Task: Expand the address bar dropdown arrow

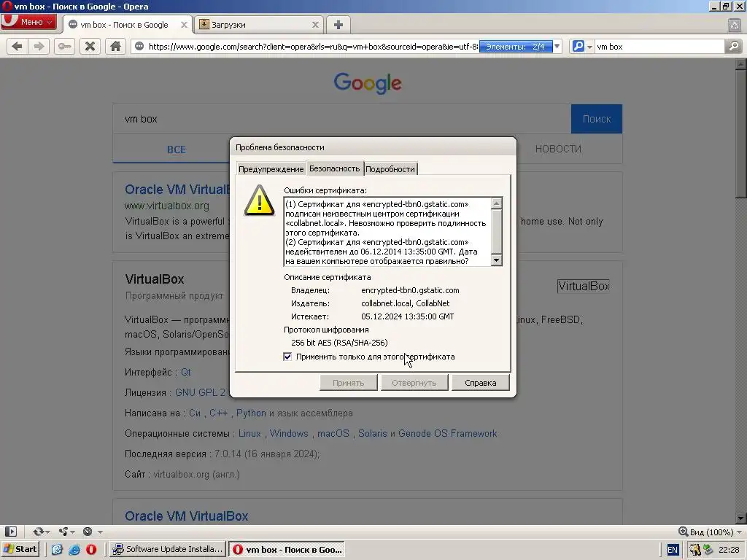Action: coord(557,46)
